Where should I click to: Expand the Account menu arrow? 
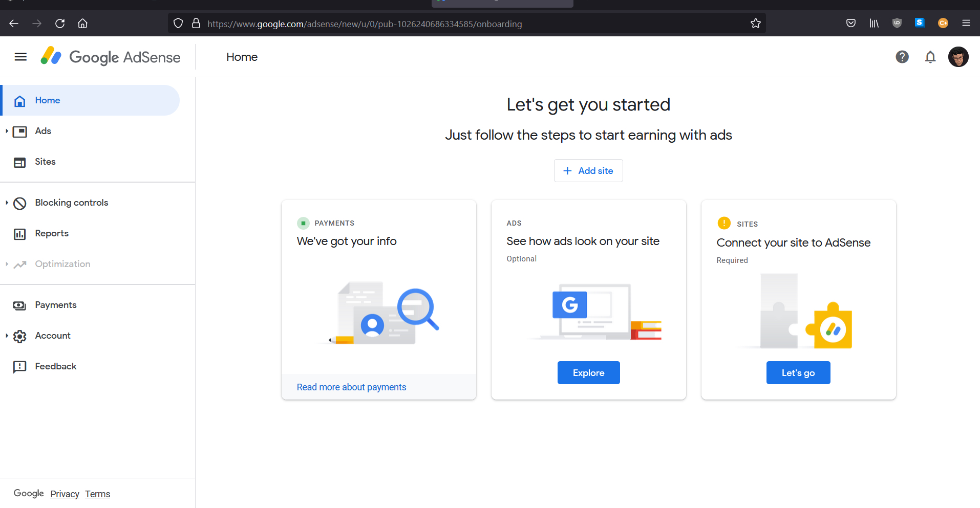coord(7,336)
